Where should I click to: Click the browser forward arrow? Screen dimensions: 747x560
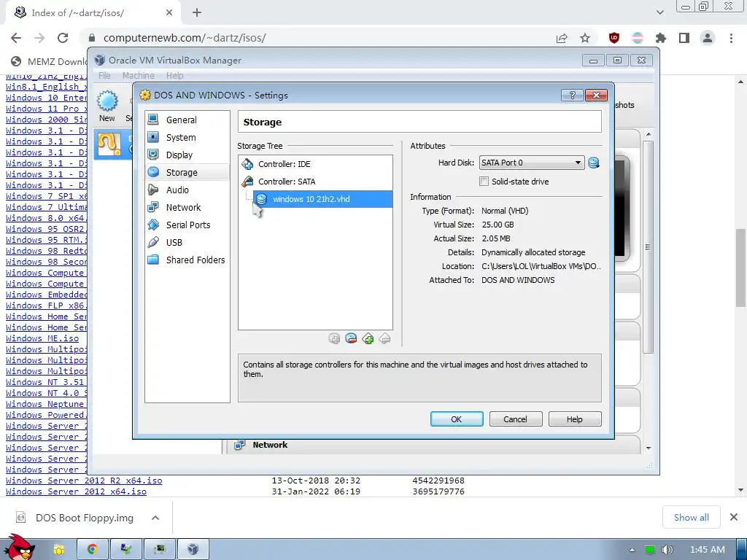pos(39,38)
